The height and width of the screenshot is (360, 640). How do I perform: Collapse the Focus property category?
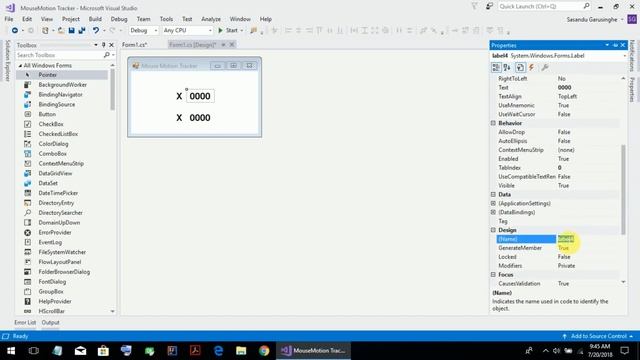tap(493, 275)
